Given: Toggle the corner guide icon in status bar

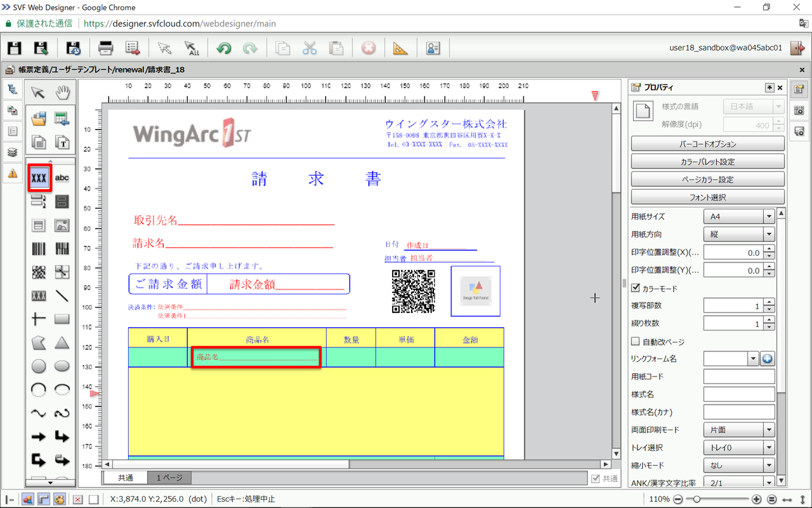Looking at the screenshot, I should pos(44,499).
